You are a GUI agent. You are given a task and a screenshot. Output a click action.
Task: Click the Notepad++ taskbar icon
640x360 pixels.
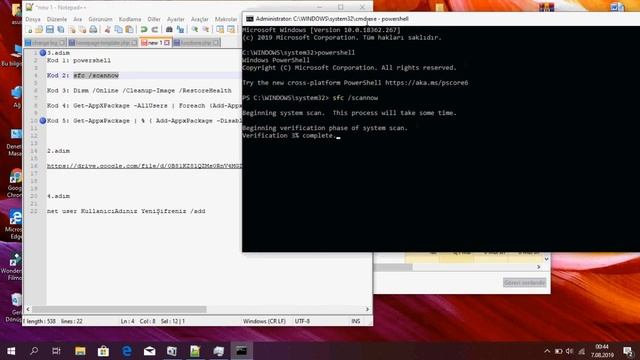[195, 351]
